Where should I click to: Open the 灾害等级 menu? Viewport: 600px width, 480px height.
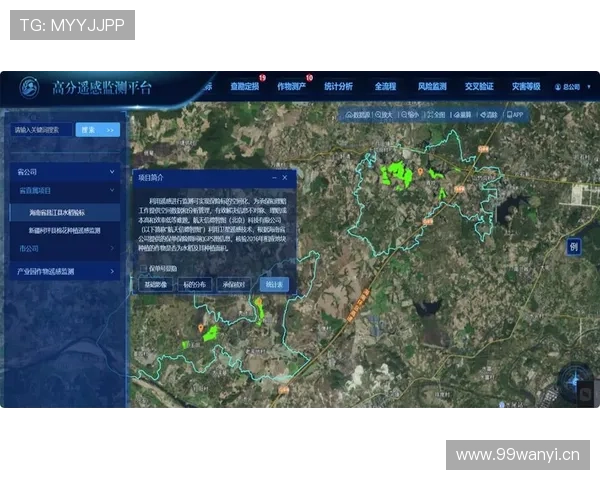(x=526, y=87)
